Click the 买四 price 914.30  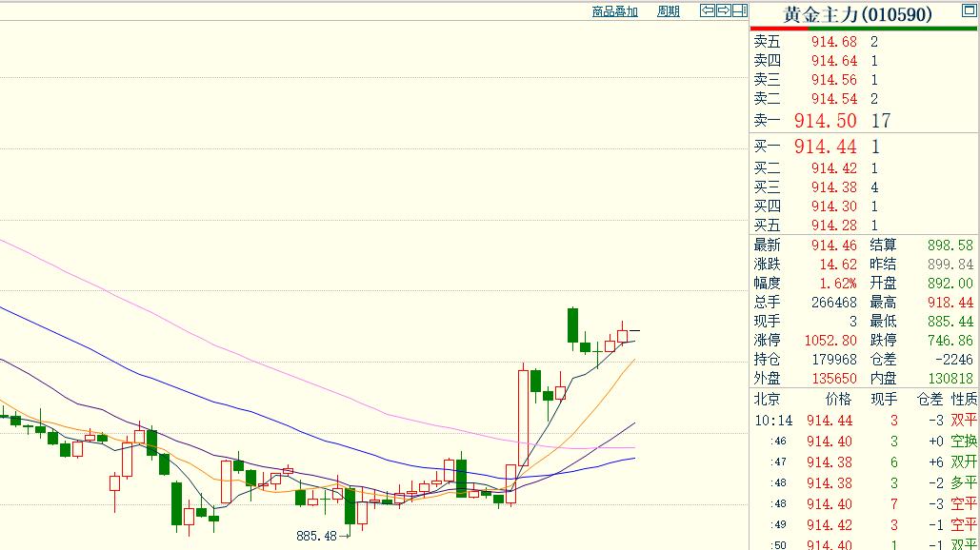833,206
